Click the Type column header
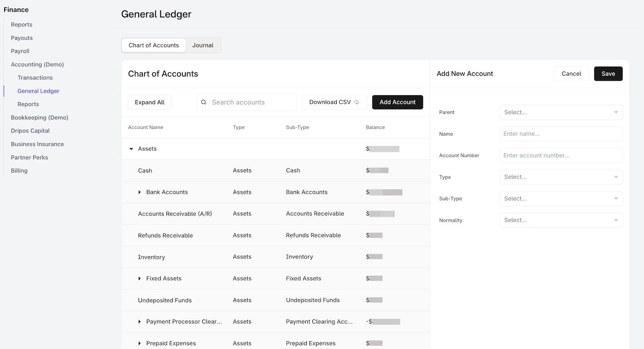This screenshot has height=349, width=644. coord(239,127)
